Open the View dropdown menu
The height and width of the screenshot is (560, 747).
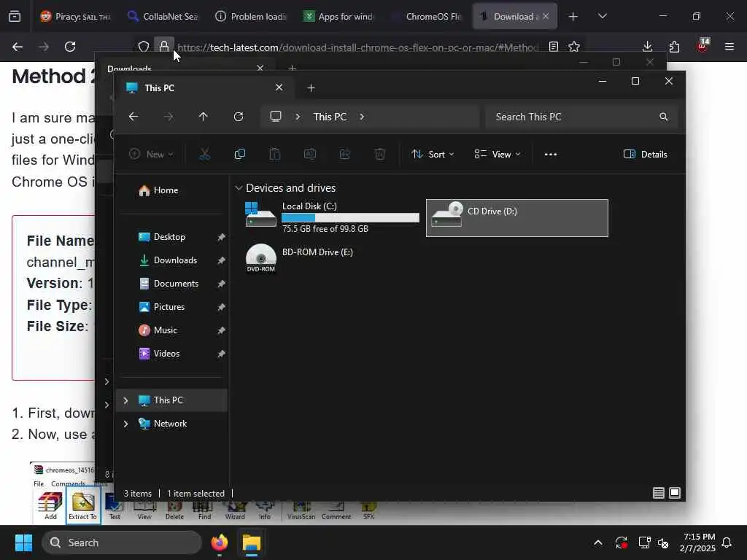pyautogui.click(x=498, y=155)
